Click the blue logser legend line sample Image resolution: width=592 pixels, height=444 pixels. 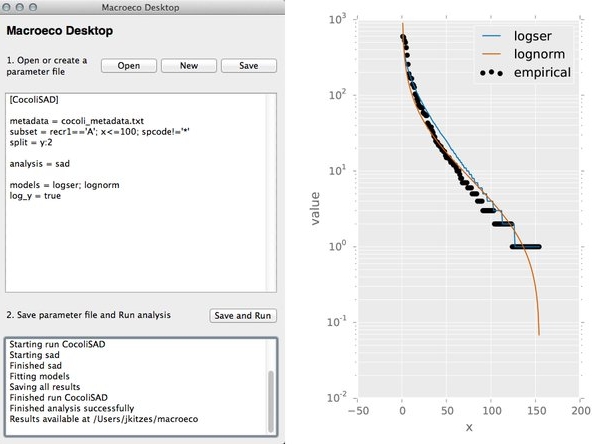(492, 36)
